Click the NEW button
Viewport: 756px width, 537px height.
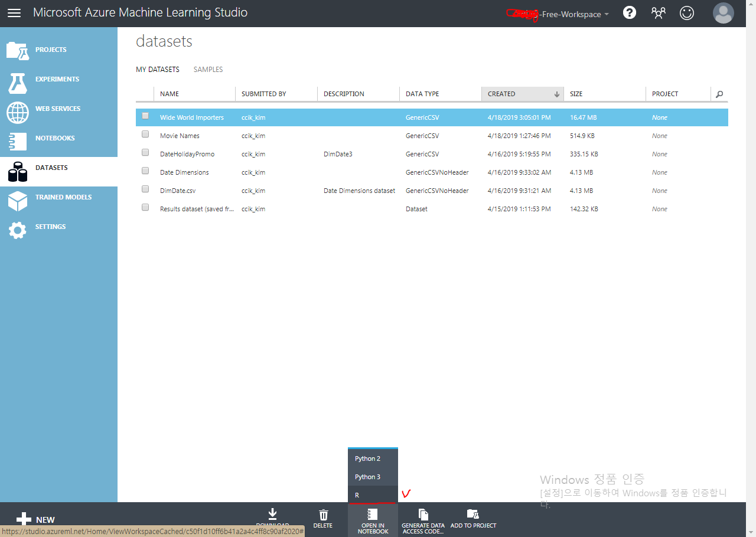(35, 519)
